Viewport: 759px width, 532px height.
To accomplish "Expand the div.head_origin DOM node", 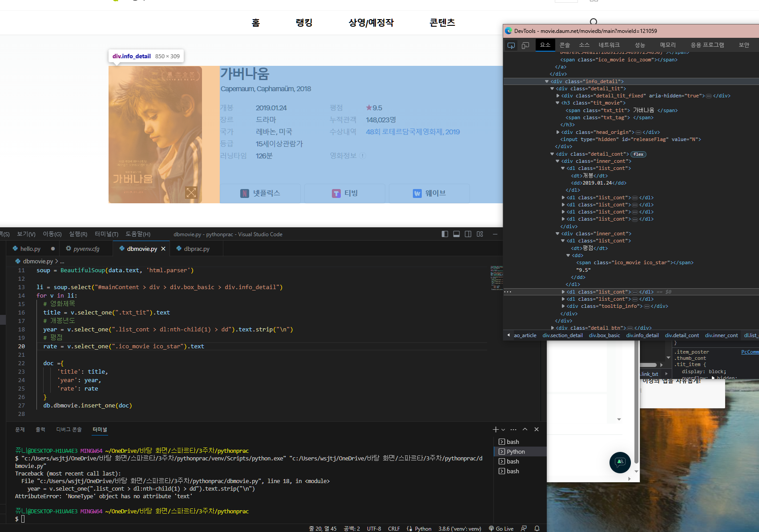I will pos(558,132).
